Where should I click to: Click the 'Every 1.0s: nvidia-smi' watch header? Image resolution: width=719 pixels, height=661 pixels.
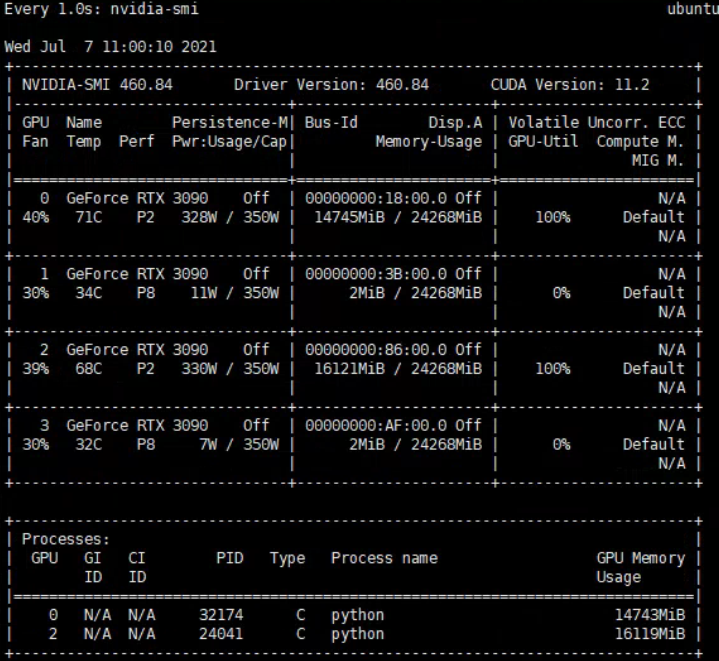tap(101, 9)
